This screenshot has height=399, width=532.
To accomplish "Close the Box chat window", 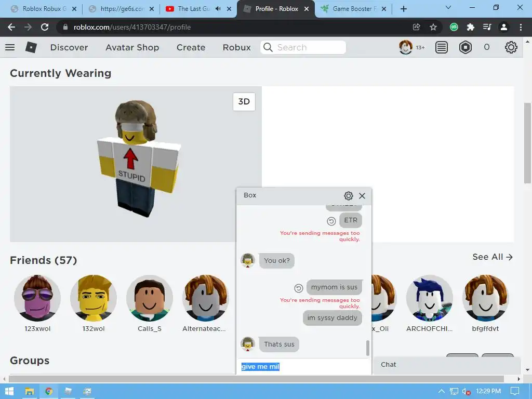I will [x=362, y=196].
